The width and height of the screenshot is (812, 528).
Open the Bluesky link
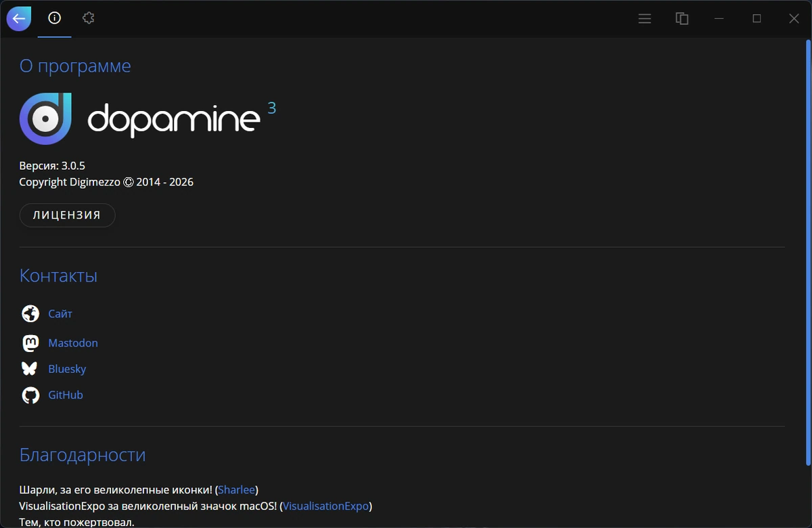67,369
